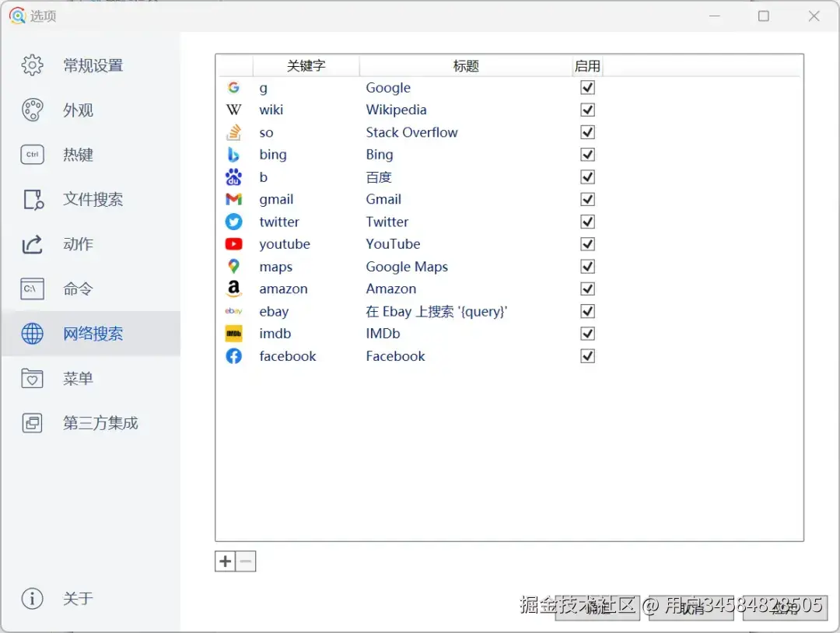
Task: Open the 菜单 page
Action: (91, 379)
